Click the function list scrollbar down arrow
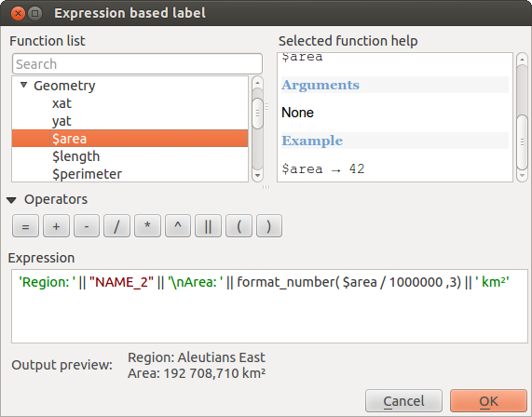This screenshot has width=532, height=417. (x=257, y=175)
